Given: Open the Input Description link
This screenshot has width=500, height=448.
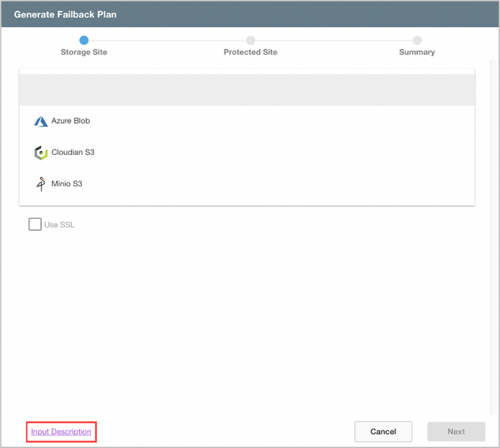Looking at the screenshot, I should (61, 432).
